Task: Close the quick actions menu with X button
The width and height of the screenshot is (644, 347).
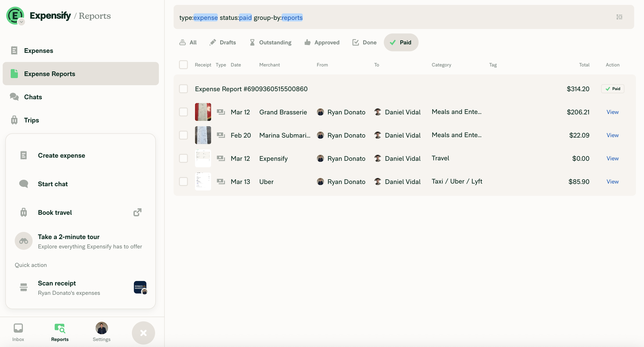Action: coord(143,333)
